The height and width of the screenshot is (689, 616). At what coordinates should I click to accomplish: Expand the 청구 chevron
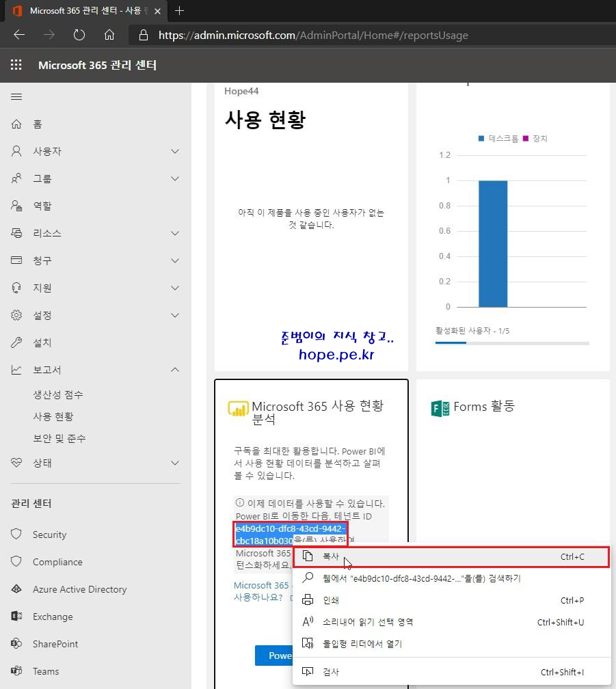click(175, 260)
